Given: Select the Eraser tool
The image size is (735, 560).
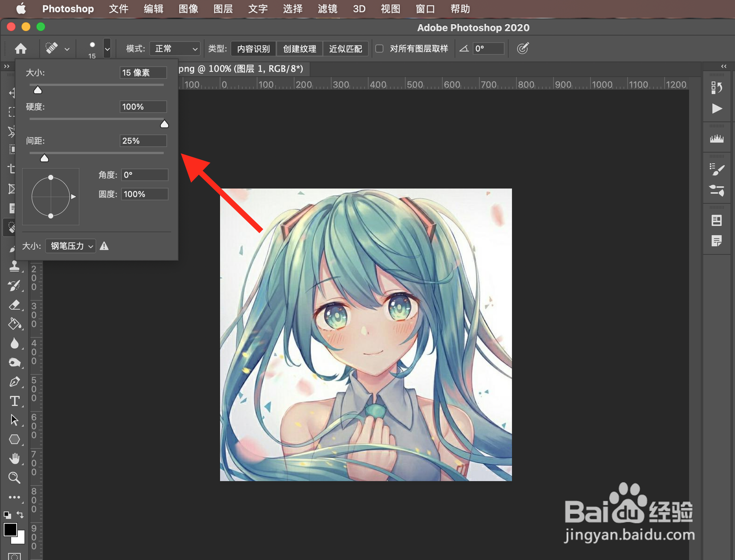Looking at the screenshot, I should click(x=14, y=305).
